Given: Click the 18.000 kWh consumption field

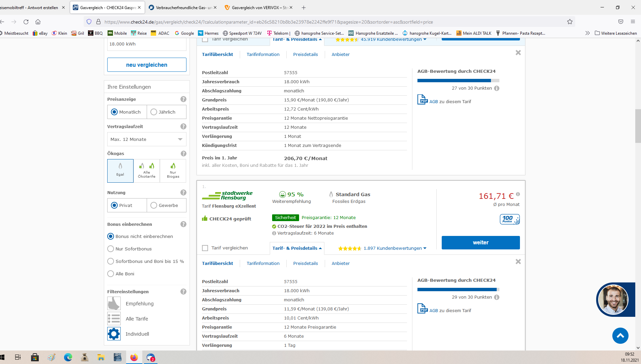Looking at the screenshot, I should pos(147,44).
